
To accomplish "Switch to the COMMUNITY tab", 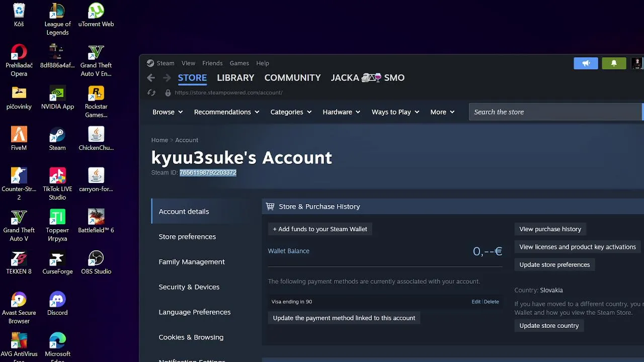I will (x=292, y=78).
